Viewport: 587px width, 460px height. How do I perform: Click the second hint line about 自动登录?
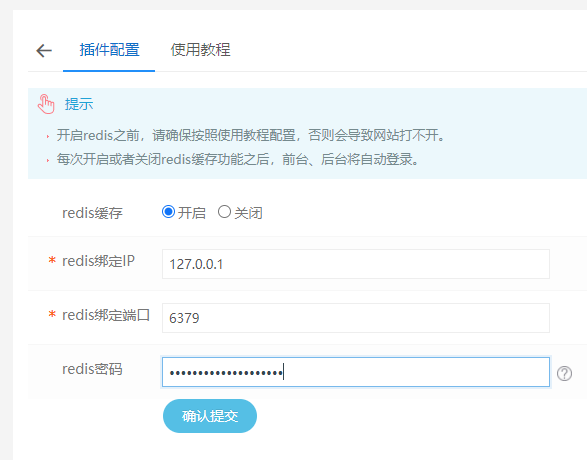point(238,159)
